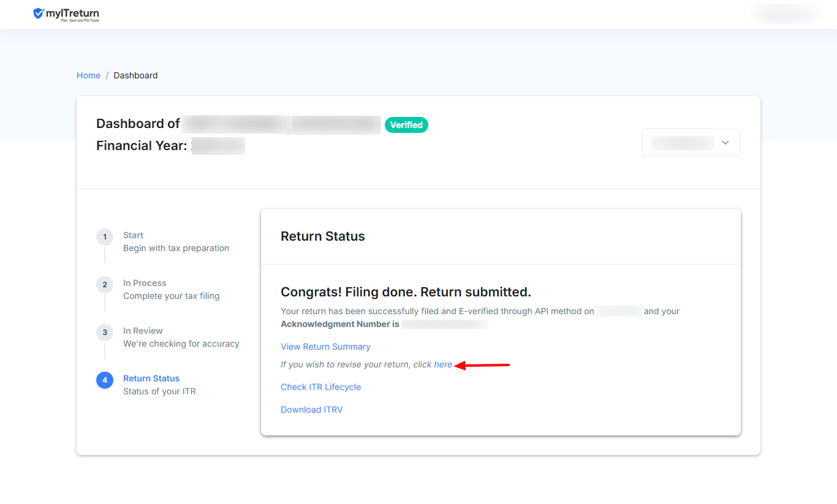The image size is (837, 504).
Task: Click the green Verified badge
Action: (x=406, y=125)
